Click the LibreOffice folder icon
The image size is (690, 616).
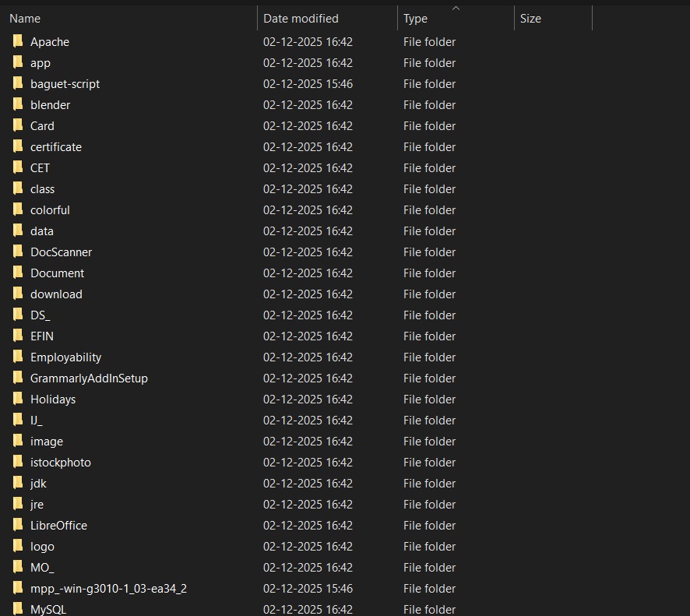18,526
